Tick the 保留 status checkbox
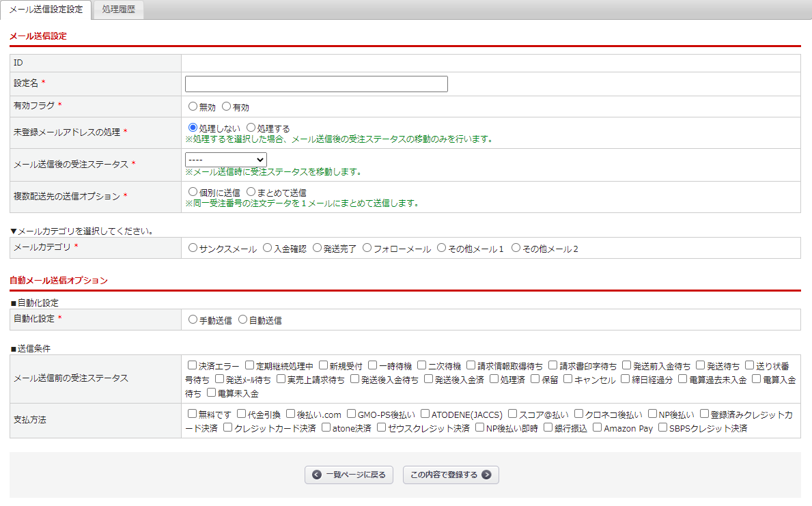 point(535,378)
